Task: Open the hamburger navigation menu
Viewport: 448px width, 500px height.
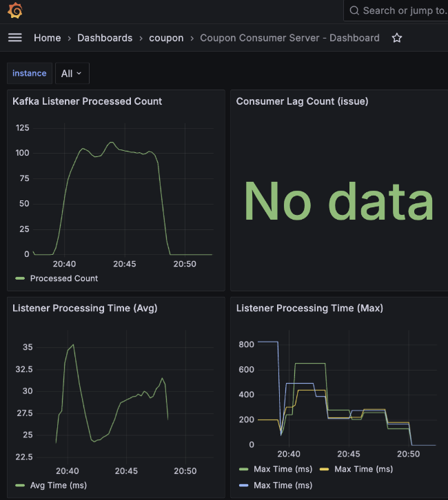Action: (x=15, y=38)
